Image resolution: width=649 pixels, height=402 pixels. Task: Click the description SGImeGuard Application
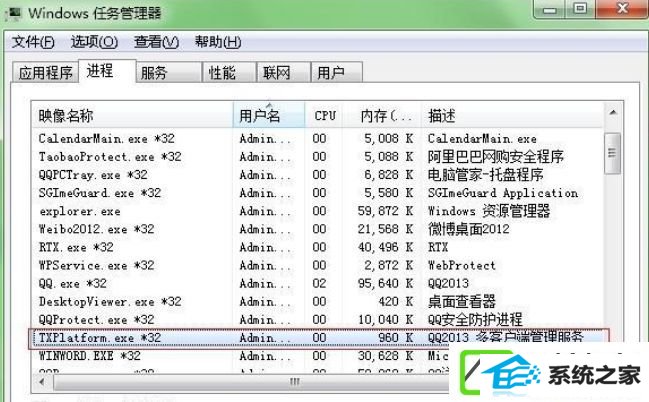[503, 193]
